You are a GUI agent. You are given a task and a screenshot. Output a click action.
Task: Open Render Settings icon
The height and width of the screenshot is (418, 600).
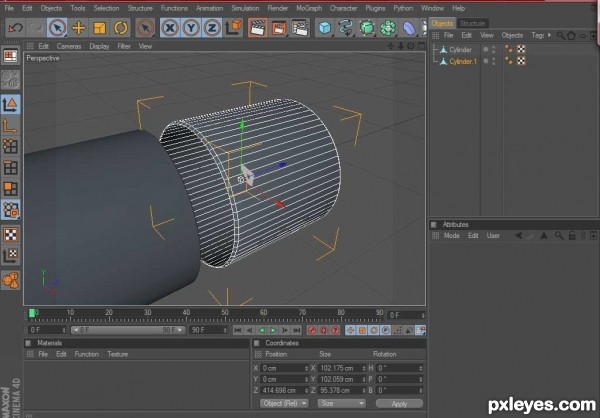coord(300,28)
